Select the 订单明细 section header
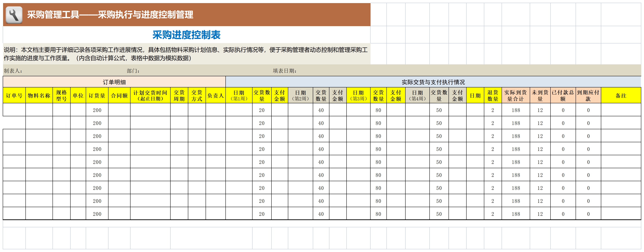This screenshot has width=644, height=252. tap(114, 82)
